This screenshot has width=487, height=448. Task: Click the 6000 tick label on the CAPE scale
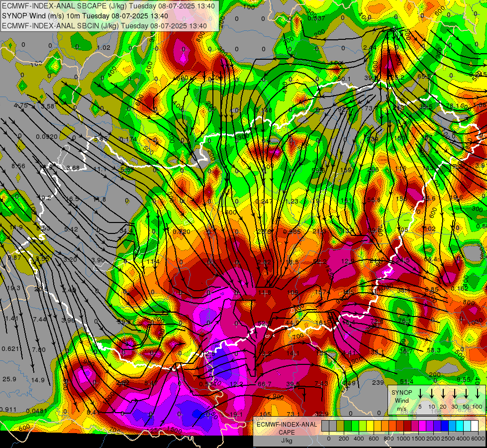click(478, 439)
